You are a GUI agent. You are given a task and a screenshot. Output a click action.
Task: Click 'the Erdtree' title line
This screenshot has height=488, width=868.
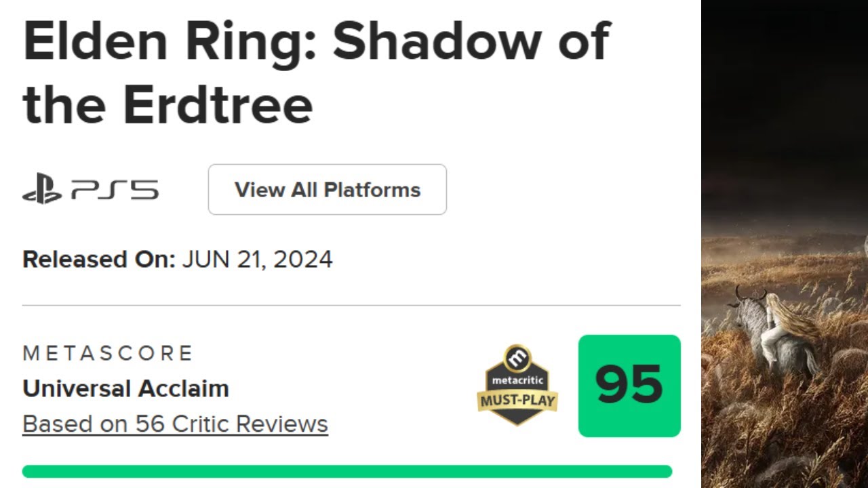[167, 105]
